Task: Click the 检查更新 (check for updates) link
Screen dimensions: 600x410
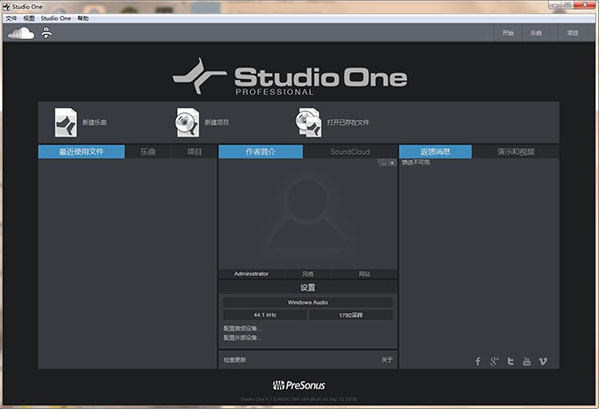Action: click(x=235, y=360)
